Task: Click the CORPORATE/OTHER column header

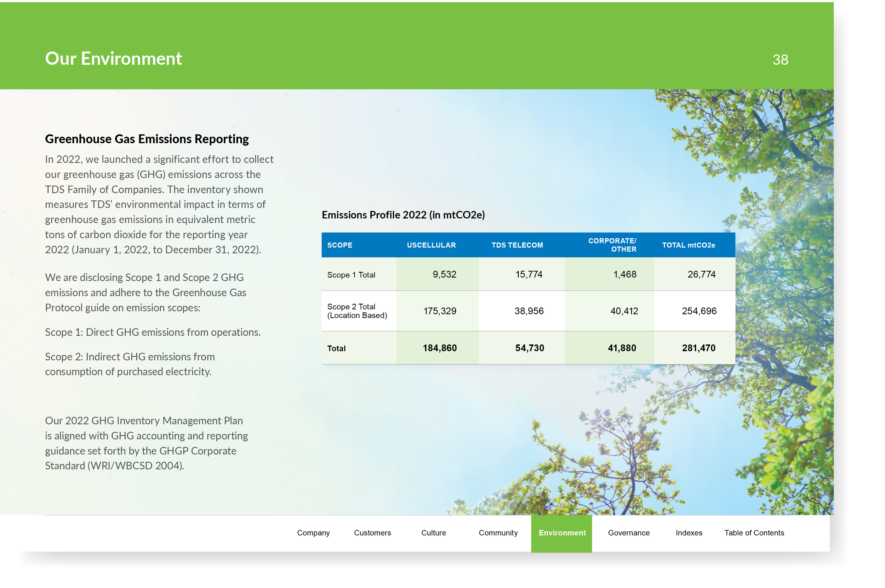Action: pyautogui.click(x=612, y=245)
